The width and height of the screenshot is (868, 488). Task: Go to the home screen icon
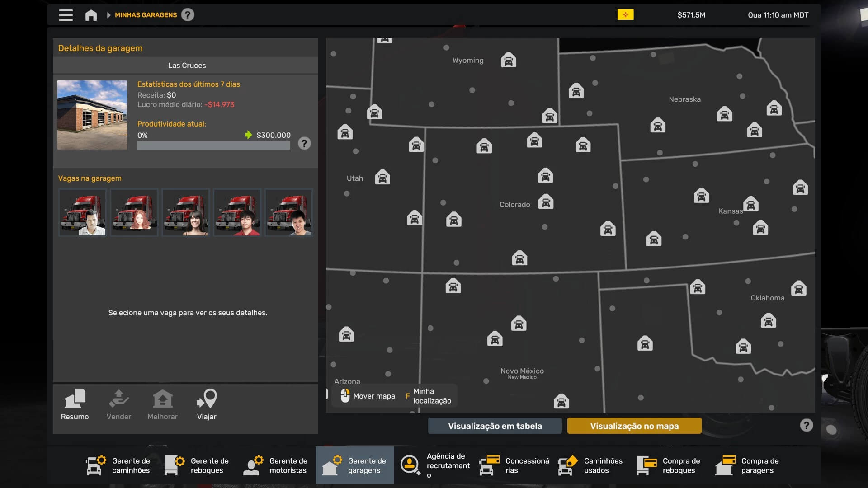click(x=91, y=15)
